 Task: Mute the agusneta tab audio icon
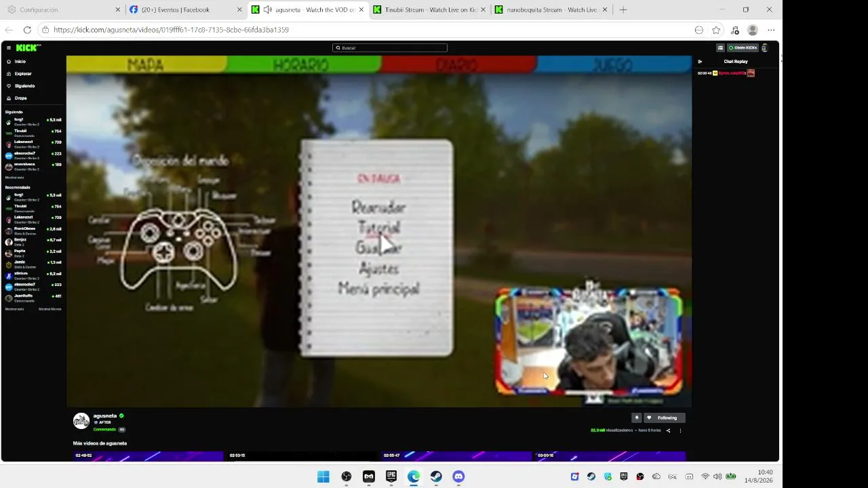pyautogui.click(x=267, y=9)
